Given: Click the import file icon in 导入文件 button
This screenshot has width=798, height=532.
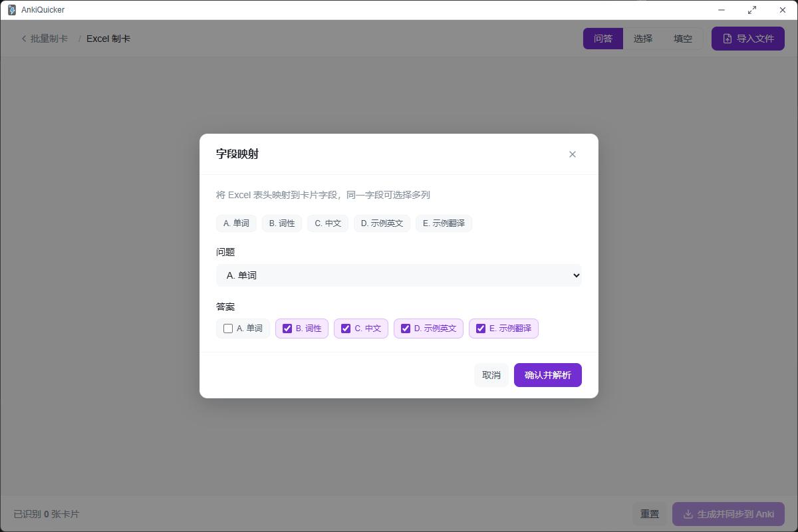Looking at the screenshot, I should 728,39.
